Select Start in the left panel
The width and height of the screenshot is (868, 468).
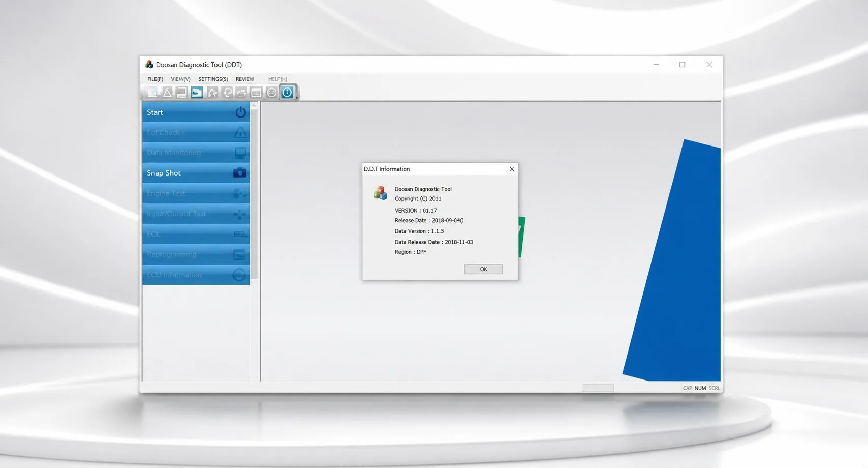click(x=196, y=112)
